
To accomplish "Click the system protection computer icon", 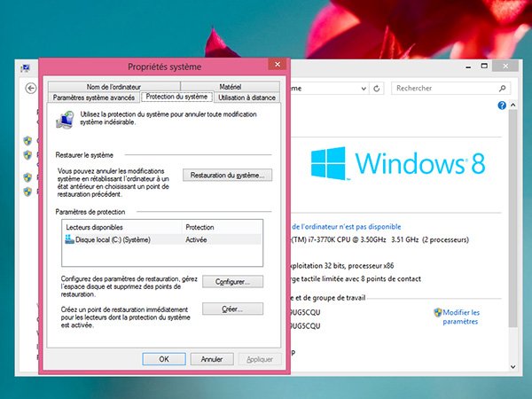I will point(65,120).
